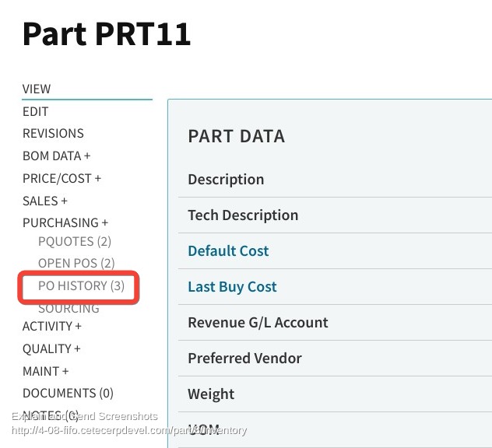492x448 pixels.
Task: Collapse the PURCHASING + section
Action: 65,223
